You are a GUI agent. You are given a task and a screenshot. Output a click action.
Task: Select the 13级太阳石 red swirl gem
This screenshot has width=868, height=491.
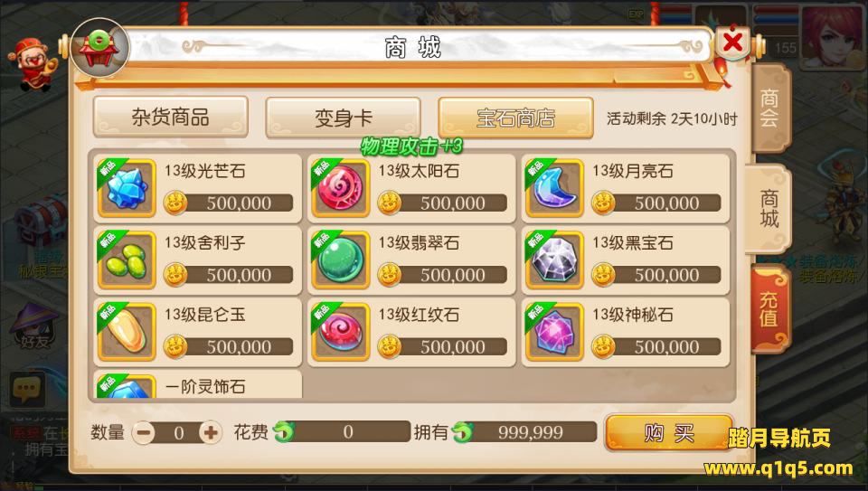(x=341, y=188)
